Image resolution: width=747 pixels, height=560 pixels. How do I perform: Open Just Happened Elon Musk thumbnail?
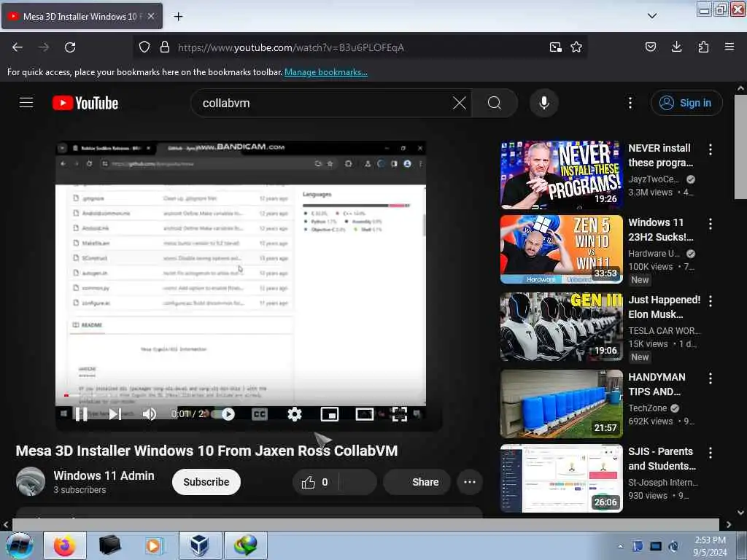pos(561,326)
